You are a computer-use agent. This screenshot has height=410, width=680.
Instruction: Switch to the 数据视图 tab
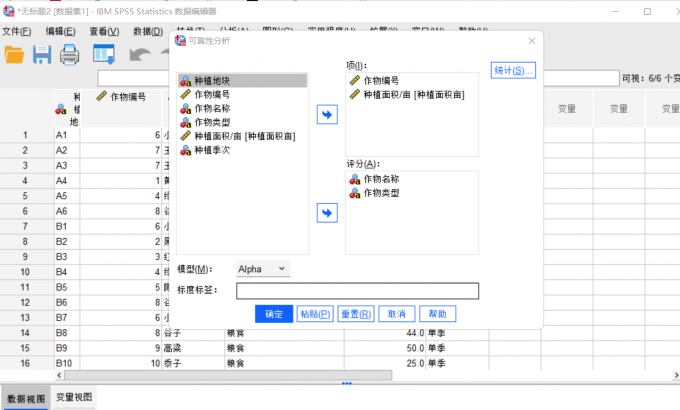26,399
